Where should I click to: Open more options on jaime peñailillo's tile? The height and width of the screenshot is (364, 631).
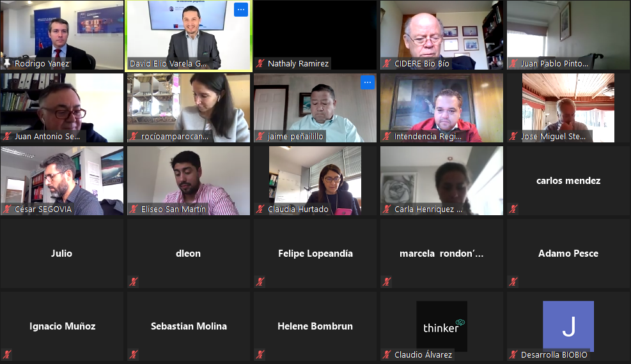(368, 82)
